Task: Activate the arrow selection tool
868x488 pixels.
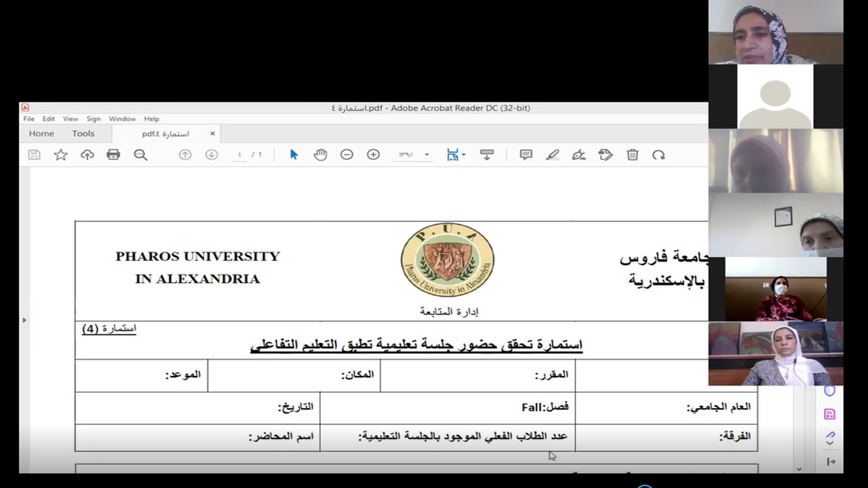Action: [x=294, y=155]
